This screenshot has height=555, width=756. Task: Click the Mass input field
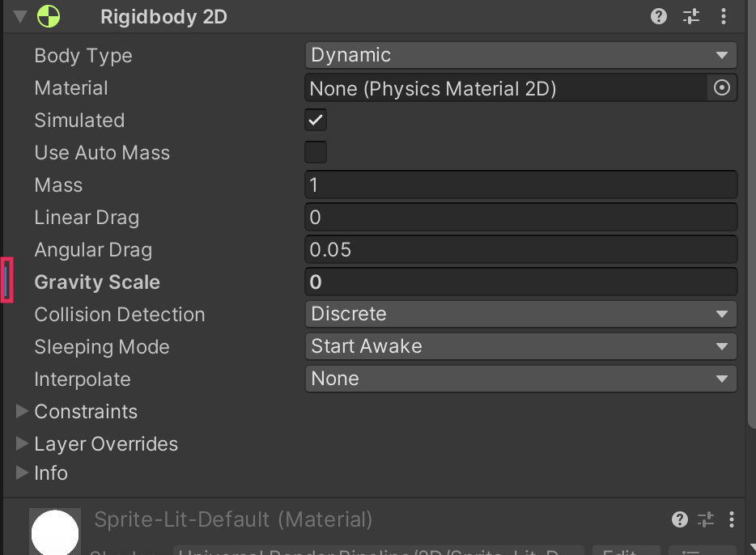[x=520, y=184]
